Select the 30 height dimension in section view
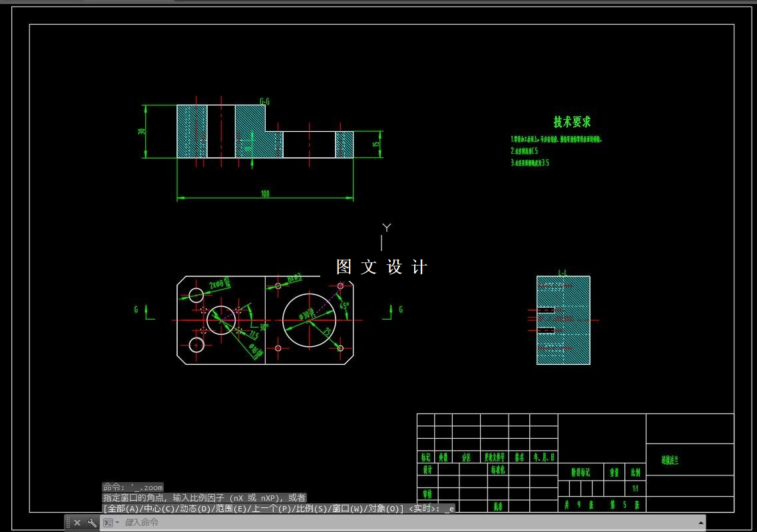757x532 pixels. (x=141, y=131)
